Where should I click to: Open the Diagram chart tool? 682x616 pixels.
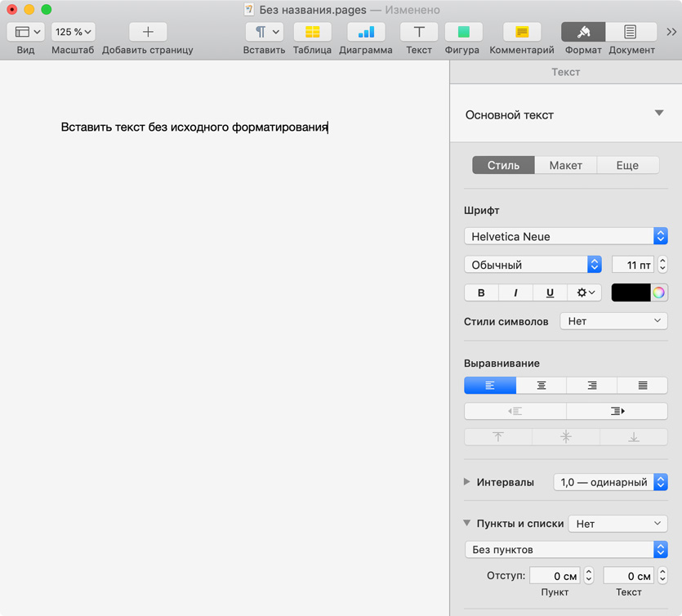pos(366,32)
